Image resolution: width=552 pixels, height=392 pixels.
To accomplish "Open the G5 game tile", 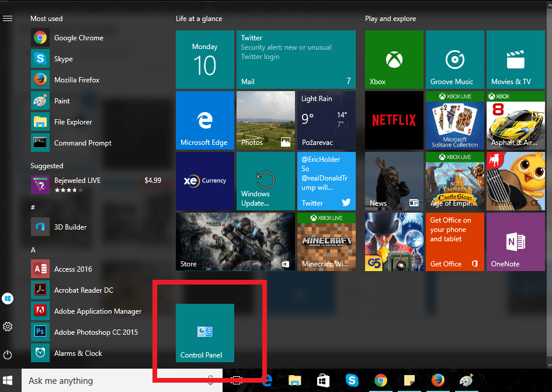I will (394, 242).
